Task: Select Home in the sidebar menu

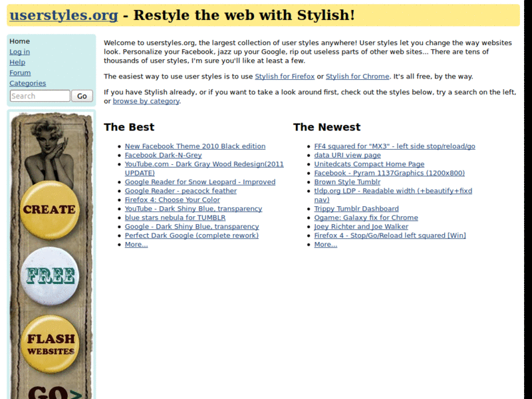Action: (x=19, y=41)
